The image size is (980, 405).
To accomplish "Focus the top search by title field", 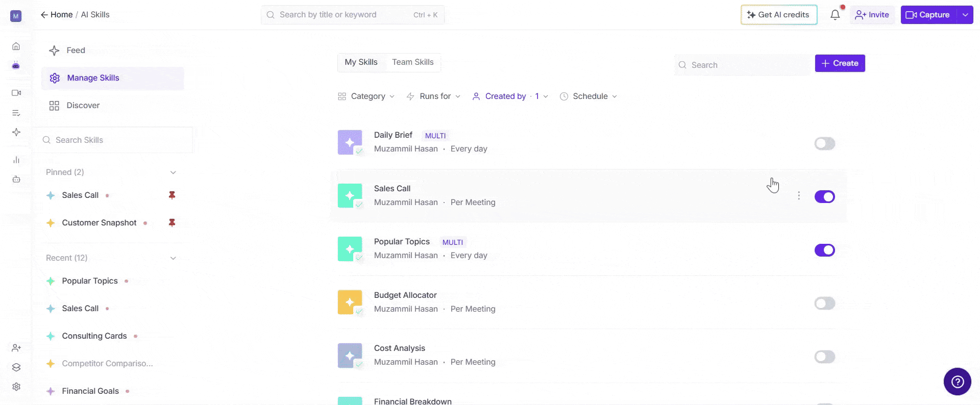I will 352,15.
